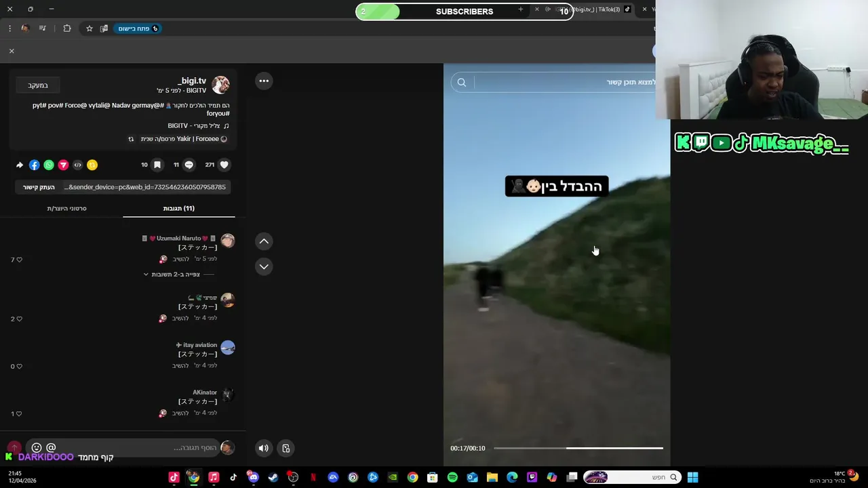Open more share options arrow
This screenshot has width=868, height=488.
[x=20, y=165]
